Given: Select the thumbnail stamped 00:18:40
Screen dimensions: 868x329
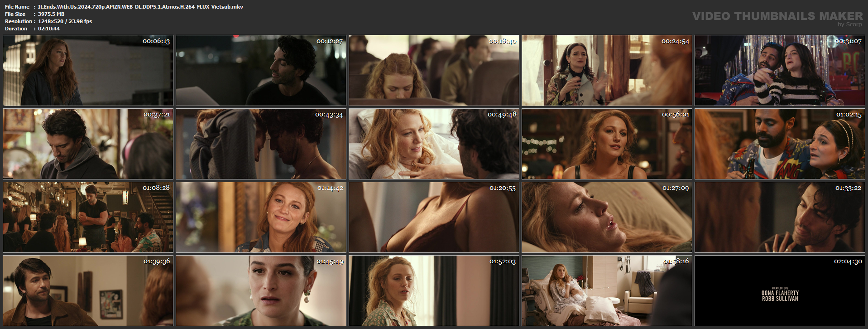Looking at the screenshot, I should tap(434, 71).
